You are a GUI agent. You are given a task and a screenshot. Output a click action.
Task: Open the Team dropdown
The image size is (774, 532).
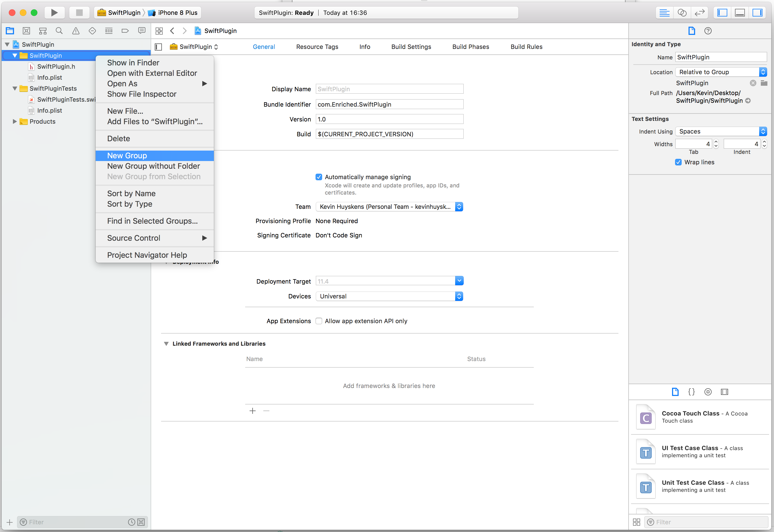click(389, 207)
